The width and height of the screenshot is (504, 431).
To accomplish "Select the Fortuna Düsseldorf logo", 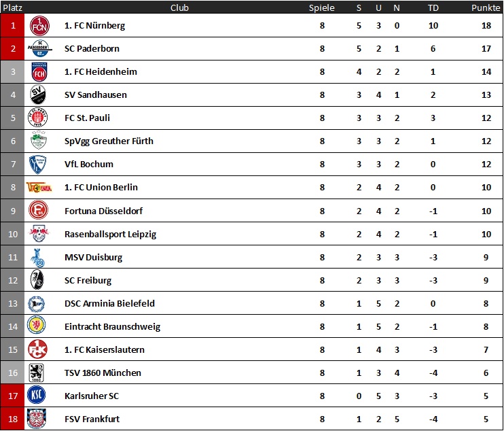I will (38, 210).
